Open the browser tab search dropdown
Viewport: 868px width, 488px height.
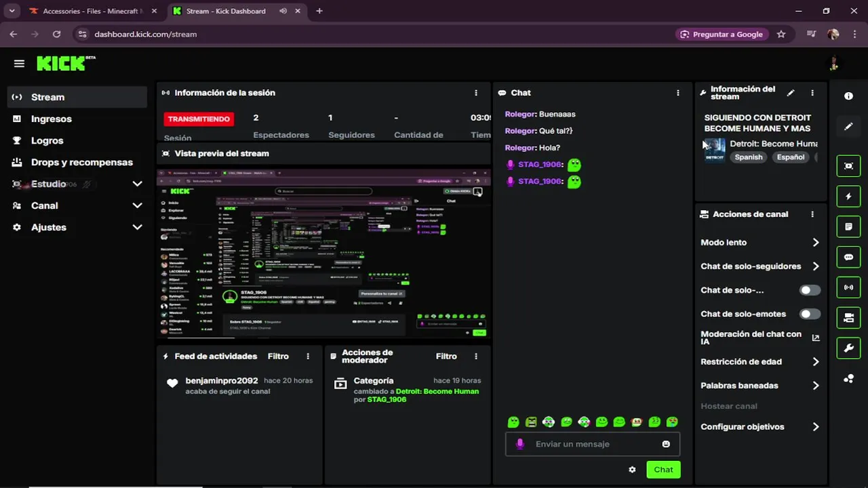click(12, 11)
